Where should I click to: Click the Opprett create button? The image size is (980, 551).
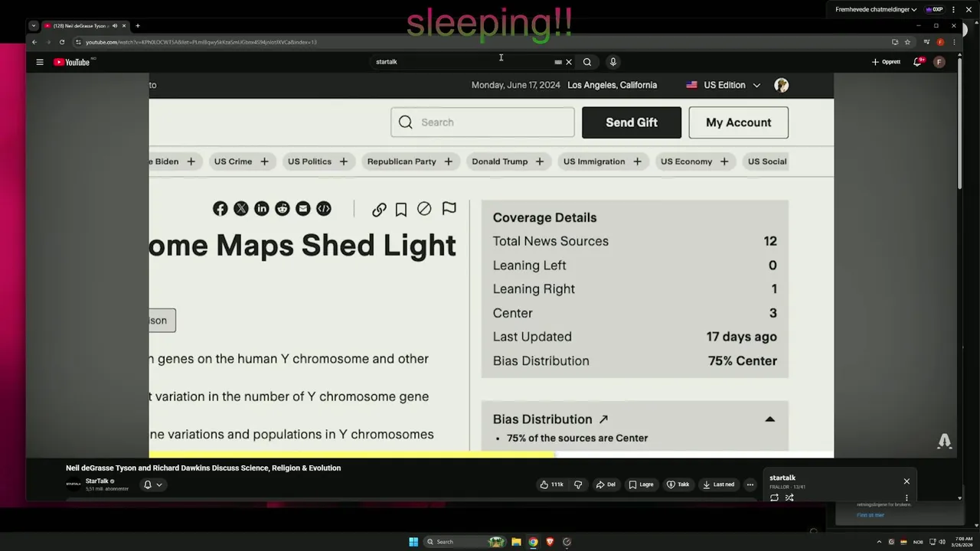(x=886, y=62)
